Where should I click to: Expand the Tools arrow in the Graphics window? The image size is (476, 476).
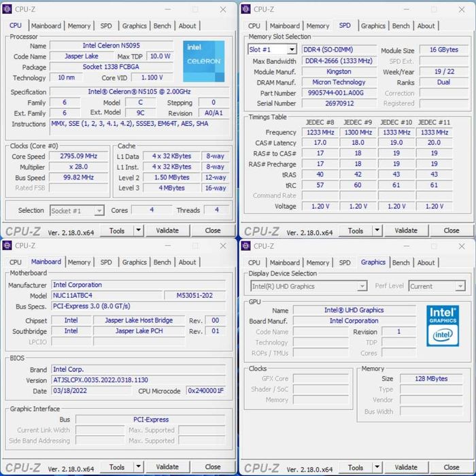(377, 467)
